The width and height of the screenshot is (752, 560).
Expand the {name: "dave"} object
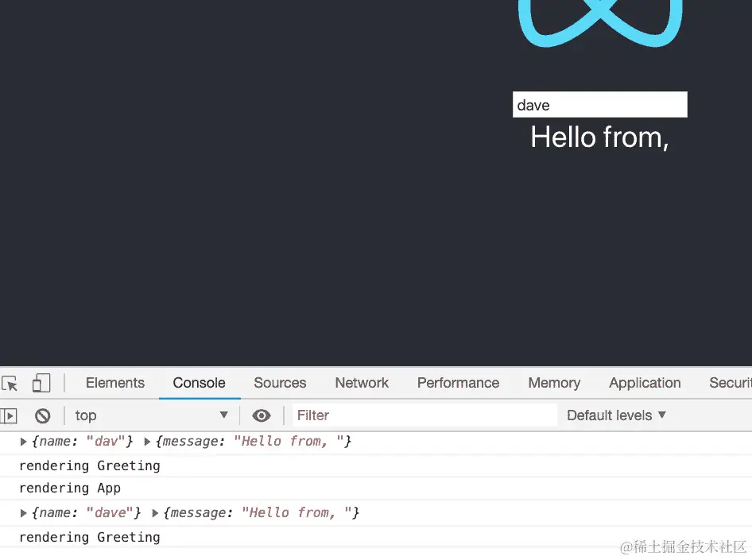click(x=23, y=513)
